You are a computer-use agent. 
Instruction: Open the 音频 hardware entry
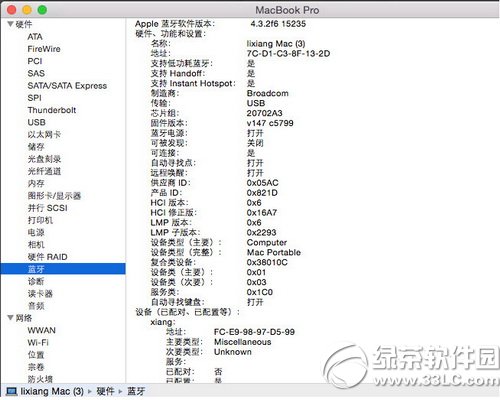36,306
